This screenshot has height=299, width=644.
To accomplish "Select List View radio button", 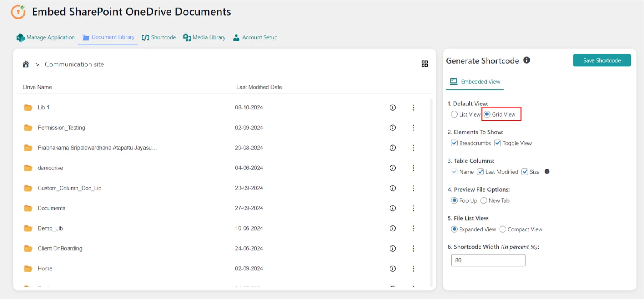I will (454, 114).
